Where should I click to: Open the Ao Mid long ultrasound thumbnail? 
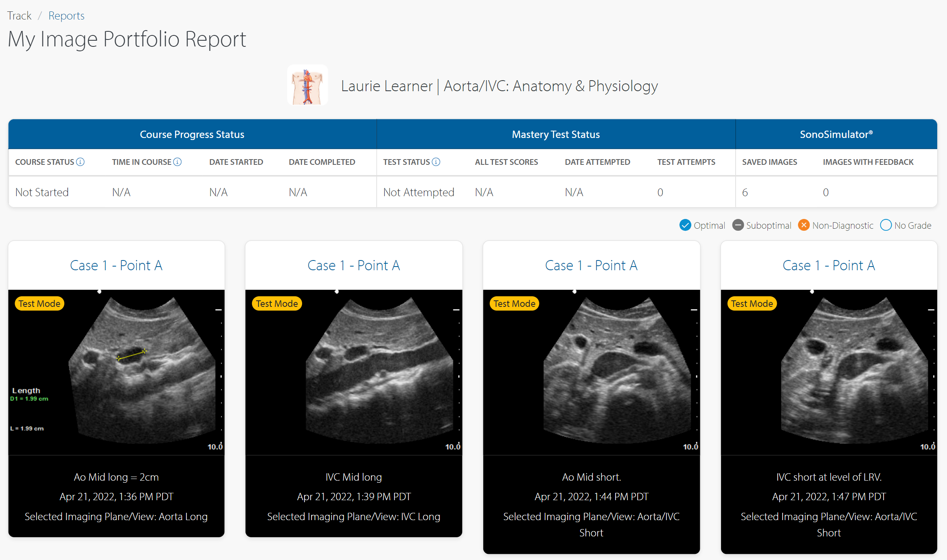coord(116,372)
